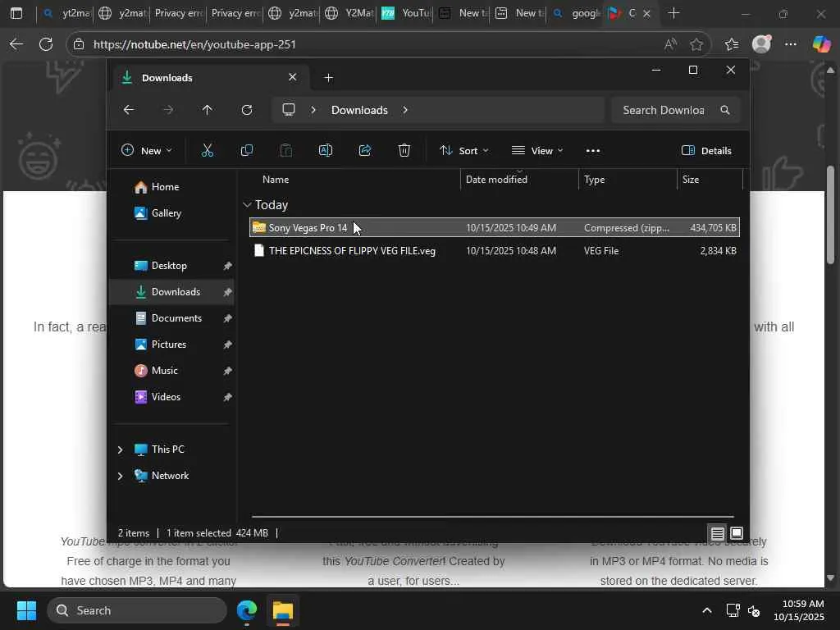Click the Search Downloads input field
Viewport: 840px width, 630px height.
[676, 110]
